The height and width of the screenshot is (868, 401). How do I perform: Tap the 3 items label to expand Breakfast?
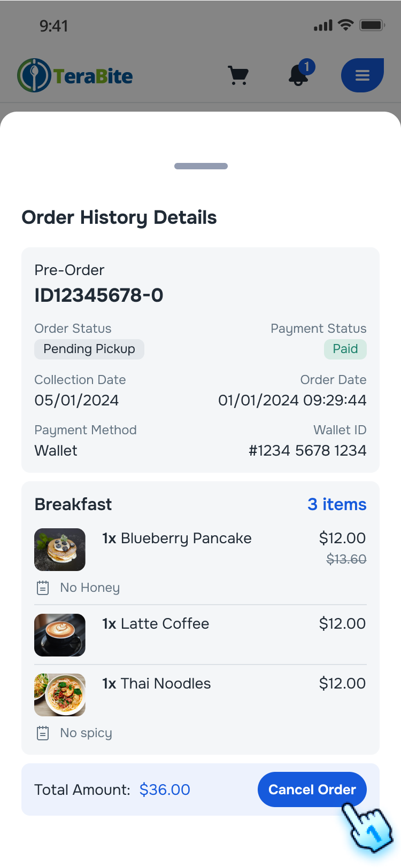337,504
